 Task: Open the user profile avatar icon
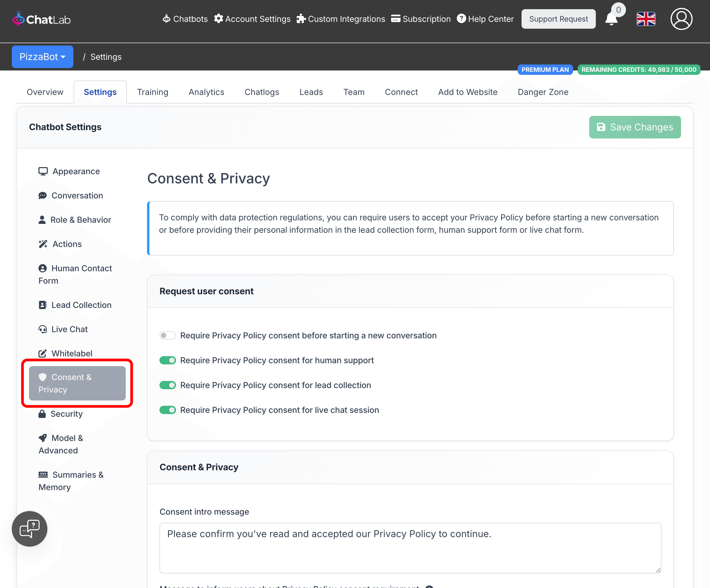(x=681, y=19)
